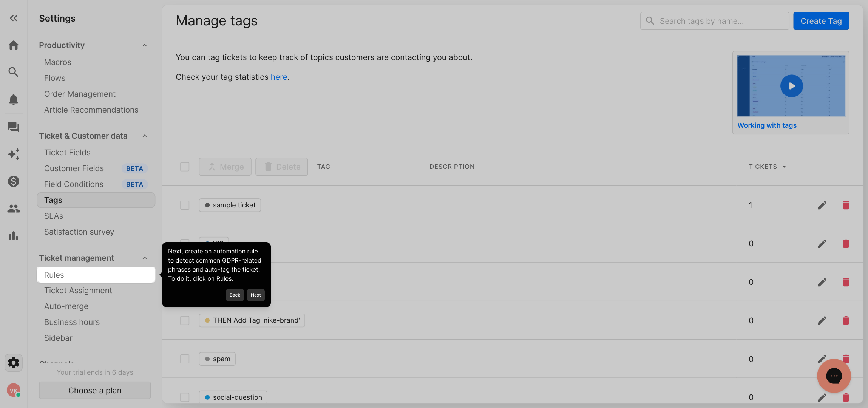Click Choose a plan button

pos(95,391)
